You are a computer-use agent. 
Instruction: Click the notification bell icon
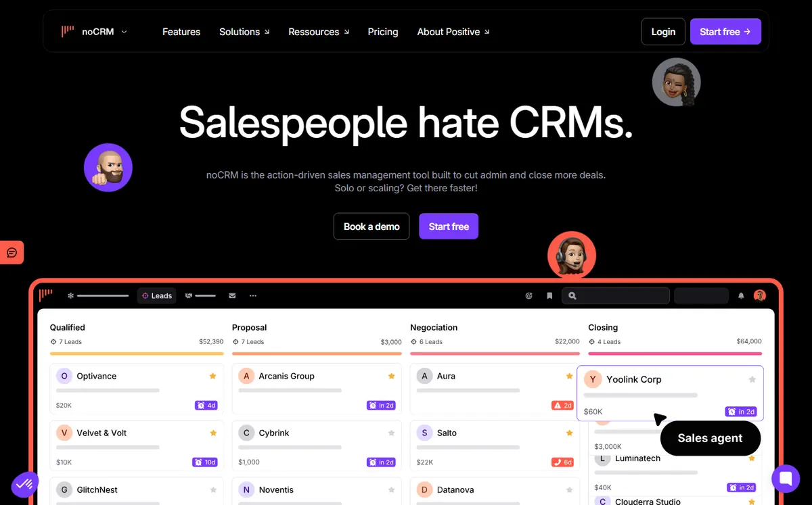coord(741,295)
